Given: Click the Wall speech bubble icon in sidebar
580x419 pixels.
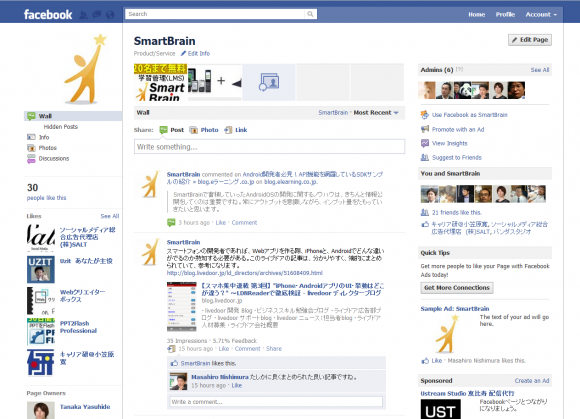Looking at the screenshot, I should (x=31, y=116).
